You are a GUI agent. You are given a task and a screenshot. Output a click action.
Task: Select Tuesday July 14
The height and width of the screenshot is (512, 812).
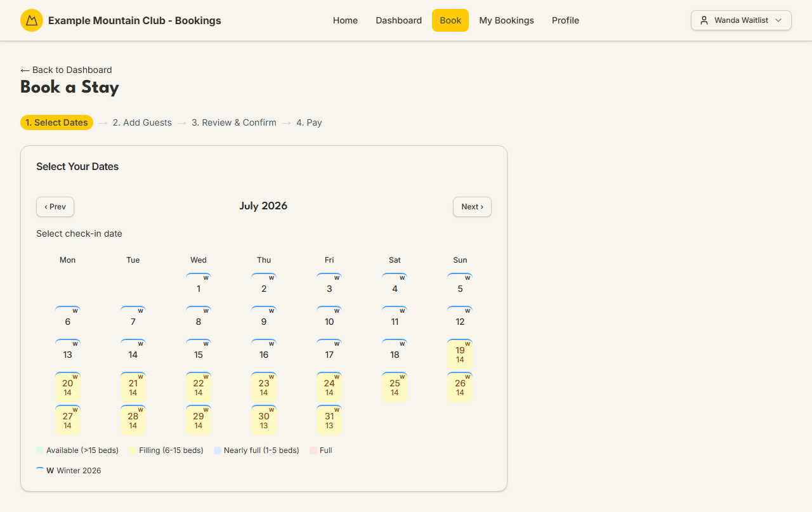(x=133, y=353)
